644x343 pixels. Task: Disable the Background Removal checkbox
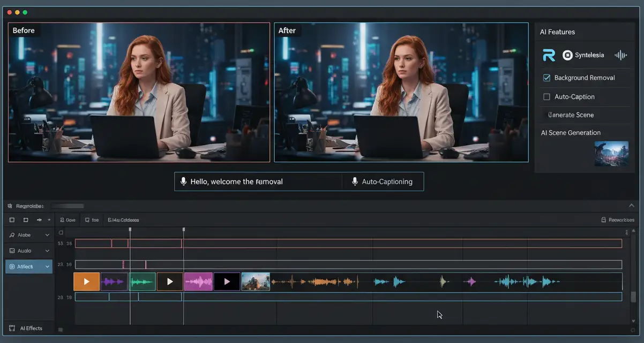[546, 78]
